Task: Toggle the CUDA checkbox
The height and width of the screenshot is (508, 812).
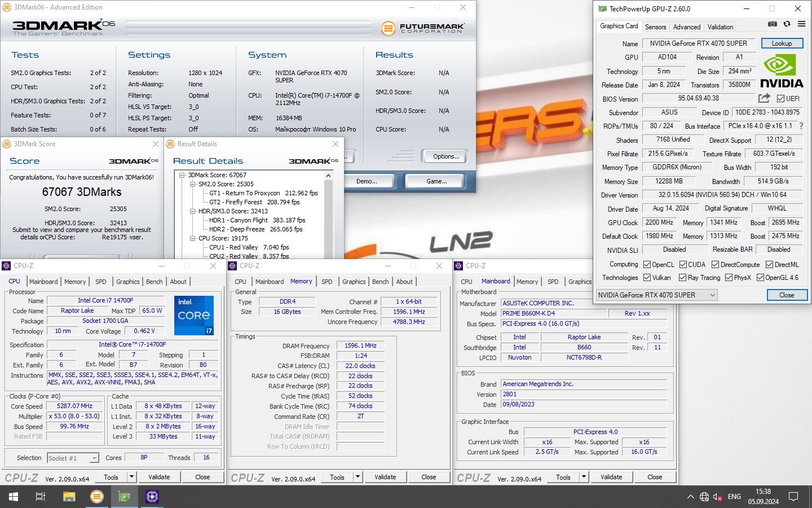Action: click(683, 265)
